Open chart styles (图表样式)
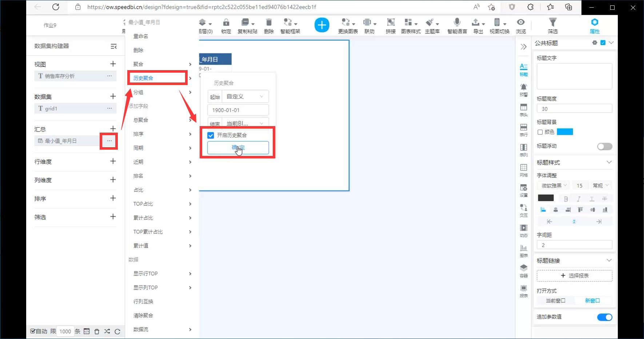Screen dimensions: 644x339 (x=411, y=25)
